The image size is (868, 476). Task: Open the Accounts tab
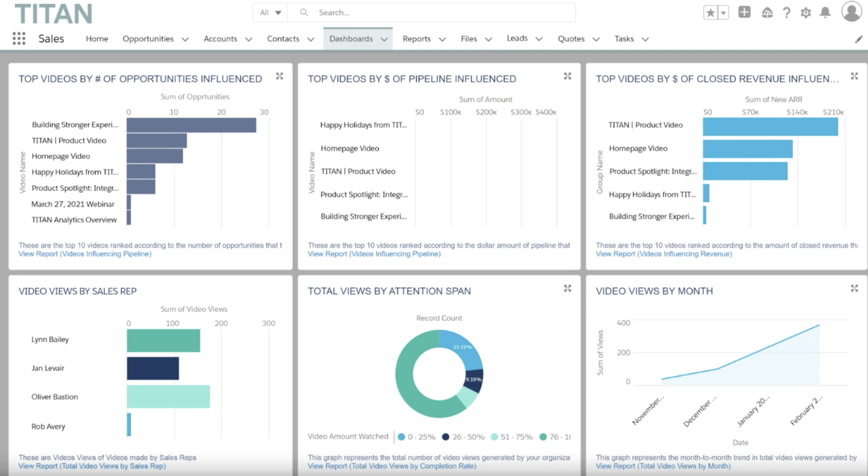click(220, 38)
